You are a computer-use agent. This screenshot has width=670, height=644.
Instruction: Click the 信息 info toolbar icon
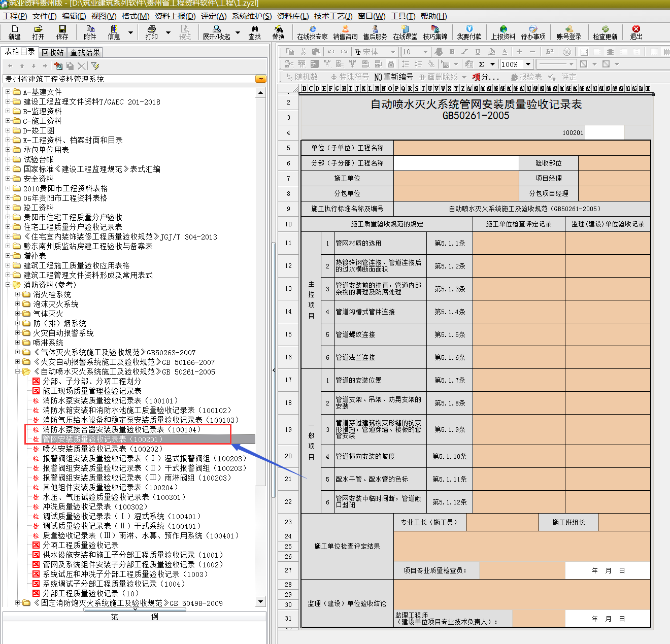[x=114, y=32]
